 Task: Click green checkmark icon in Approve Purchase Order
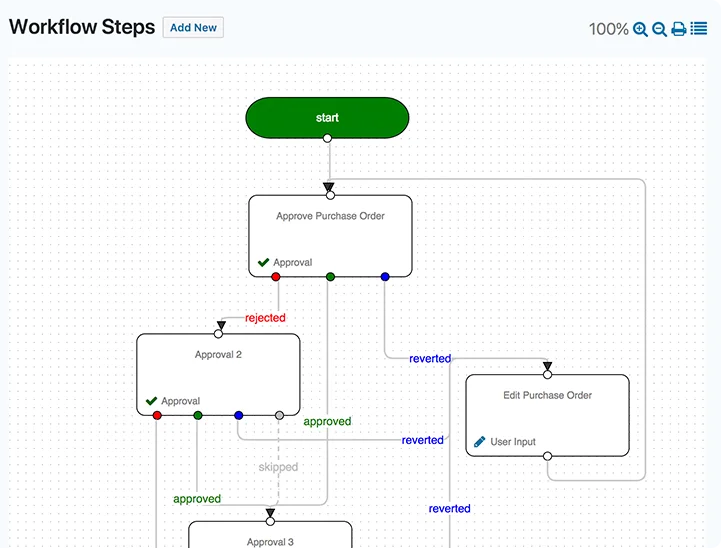(263, 263)
